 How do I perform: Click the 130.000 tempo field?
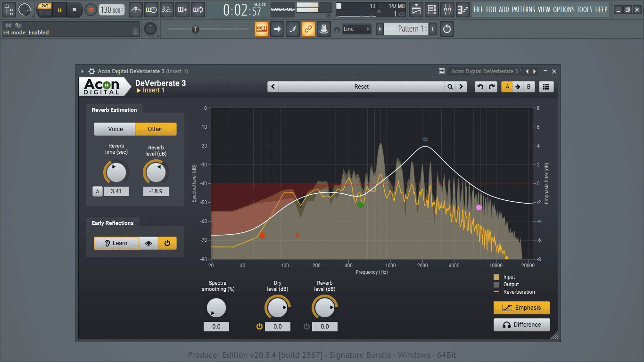[112, 9]
